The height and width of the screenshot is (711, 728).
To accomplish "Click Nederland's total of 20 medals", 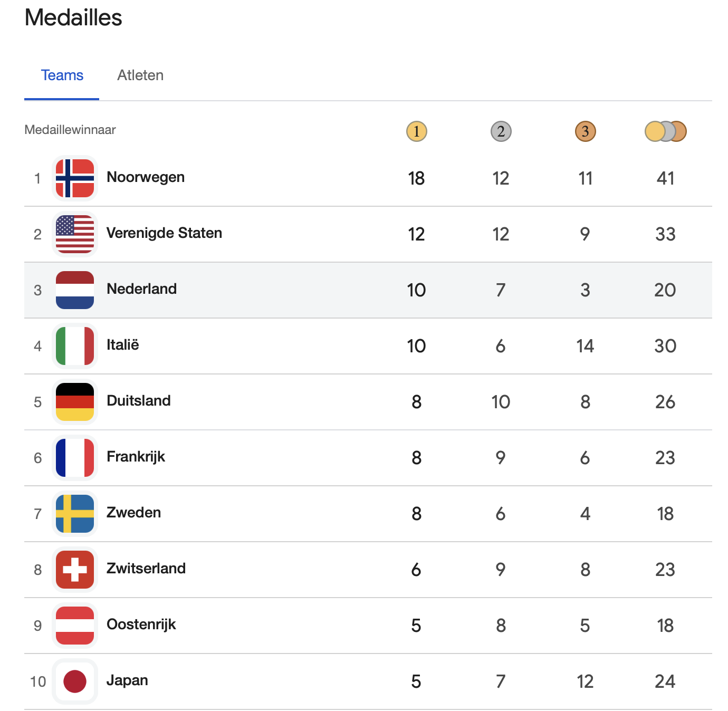I will tap(665, 290).
